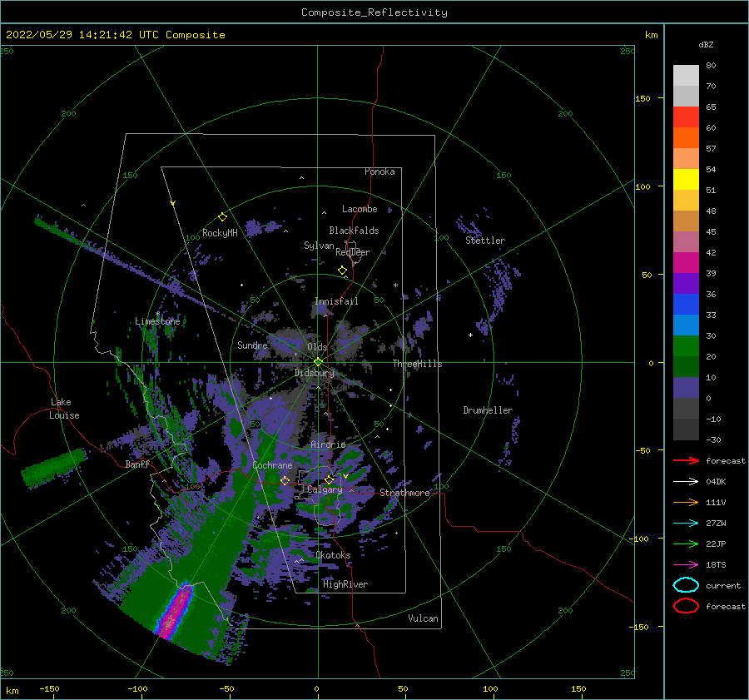
Task: Pick the bright yellow 54-51 dBZ swatch
Action: pos(686,180)
